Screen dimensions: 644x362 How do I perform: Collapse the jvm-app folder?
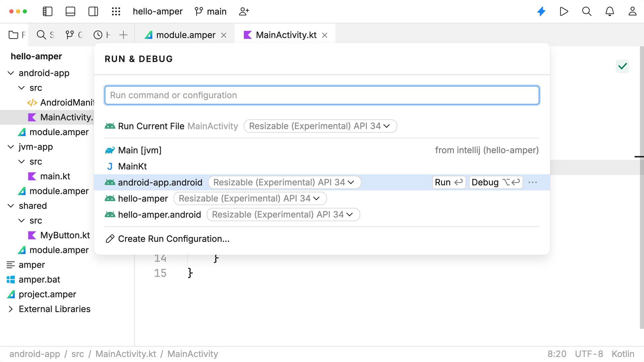pyautogui.click(x=11, y=147)
